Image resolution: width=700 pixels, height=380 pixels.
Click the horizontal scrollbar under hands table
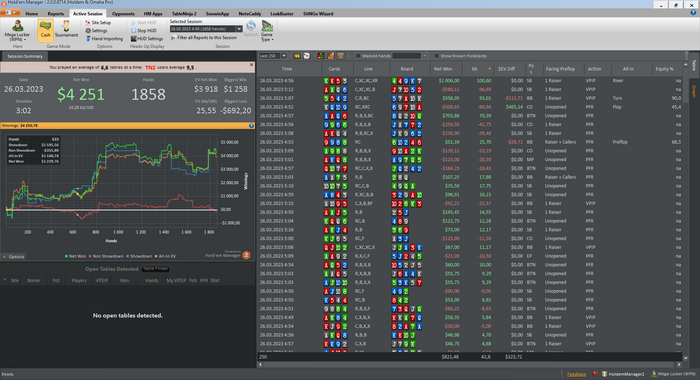(470, 364)
